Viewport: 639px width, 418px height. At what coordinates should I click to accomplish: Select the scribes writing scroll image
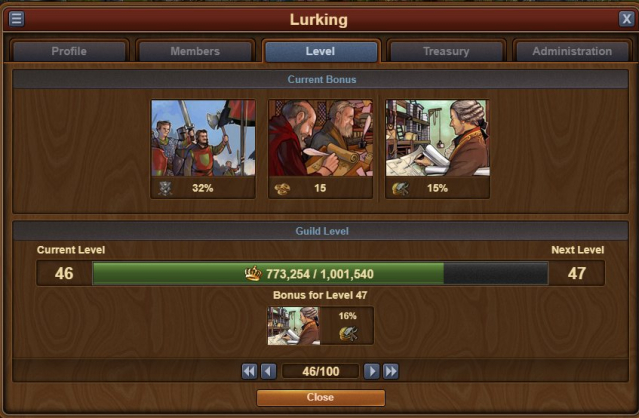coord(320,138)
